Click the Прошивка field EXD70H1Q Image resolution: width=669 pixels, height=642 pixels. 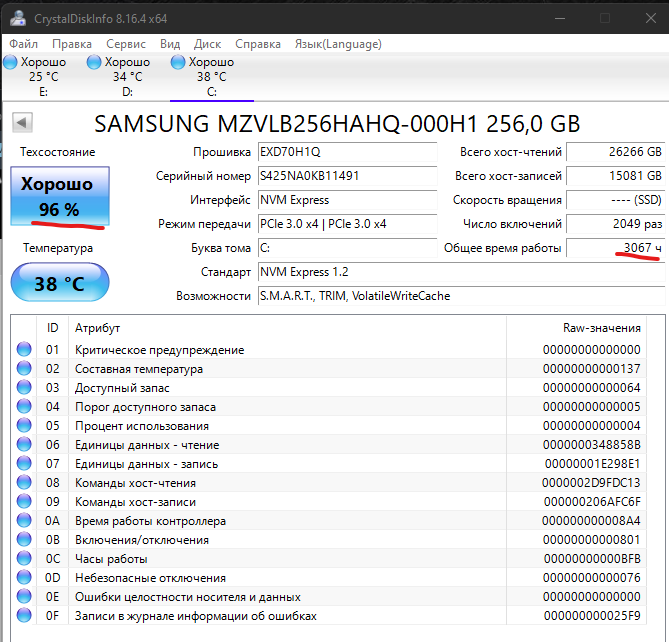(347, 152)
